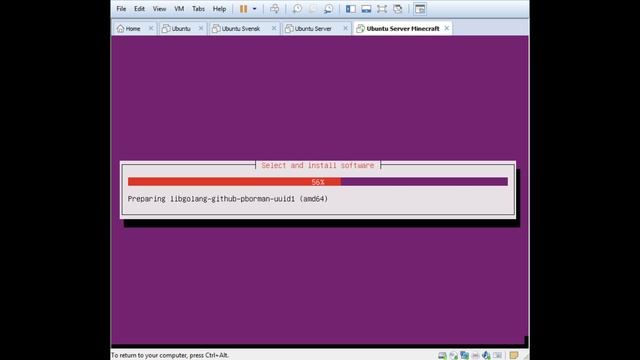Click the network adapter status icon
Viewport: 640px width, 360px height.
(x=464, y=356)
